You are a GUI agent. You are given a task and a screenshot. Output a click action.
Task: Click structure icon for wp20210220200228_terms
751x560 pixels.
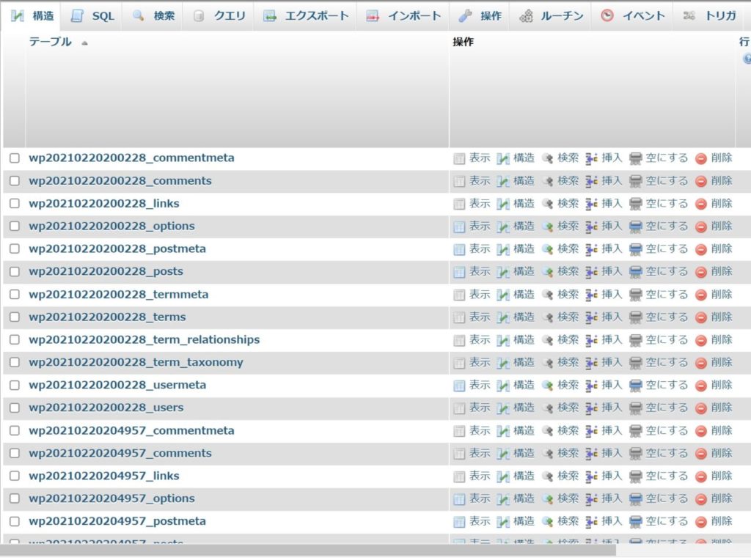pos(503,317)
